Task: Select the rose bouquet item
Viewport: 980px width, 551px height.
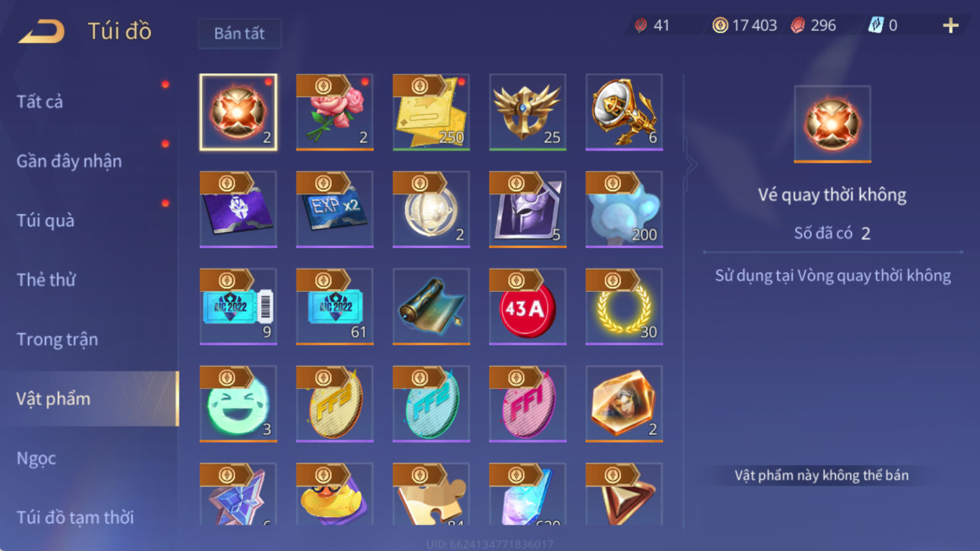Action: point(335,113)
